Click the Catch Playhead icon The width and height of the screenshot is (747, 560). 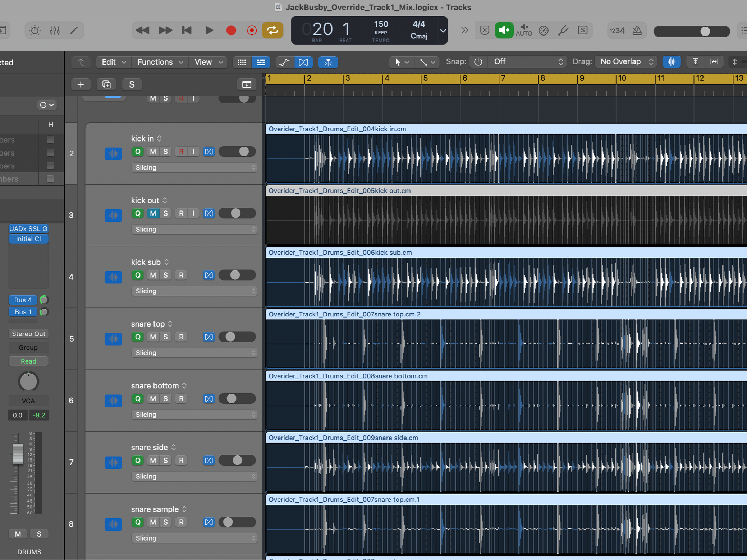click(x=328, y=62)
